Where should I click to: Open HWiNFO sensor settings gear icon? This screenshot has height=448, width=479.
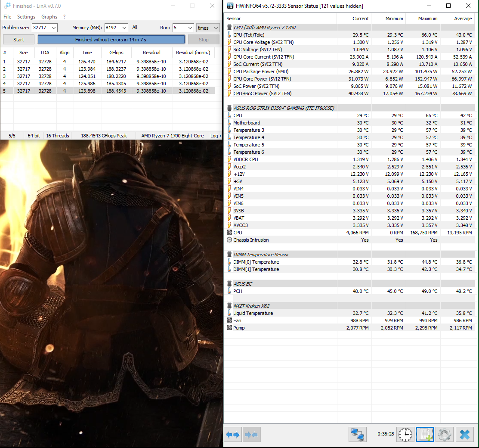tap(444, 435)
